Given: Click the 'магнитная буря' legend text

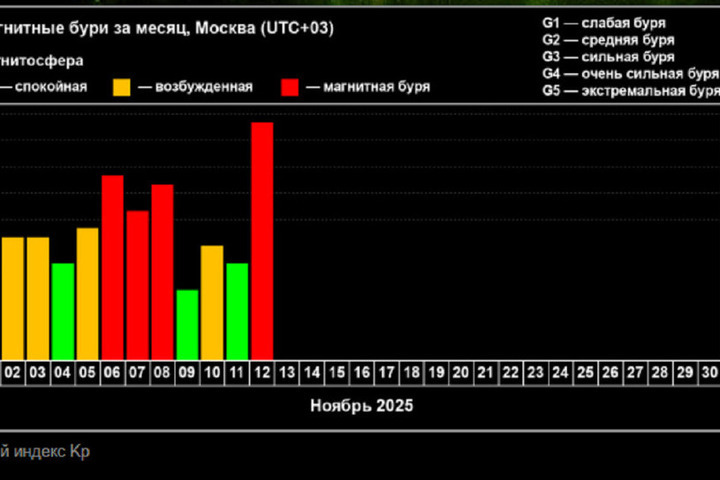Looking at the screenshot, I should point(377,87).
